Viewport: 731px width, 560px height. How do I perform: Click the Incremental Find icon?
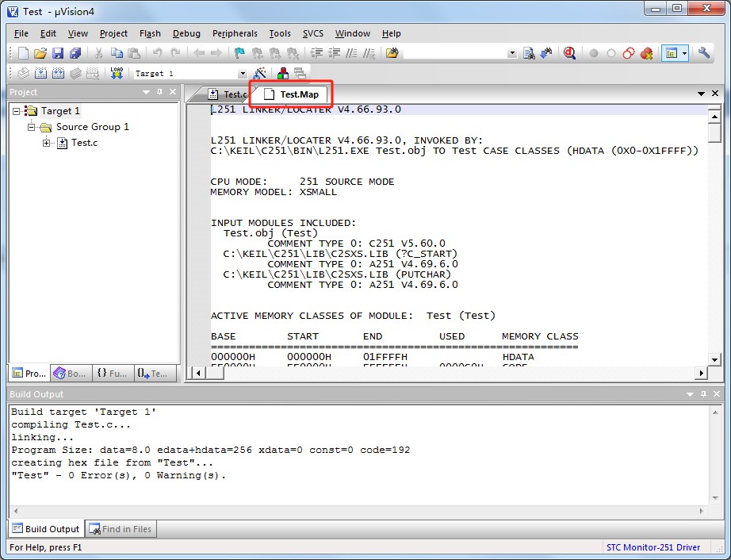[546, 53]
